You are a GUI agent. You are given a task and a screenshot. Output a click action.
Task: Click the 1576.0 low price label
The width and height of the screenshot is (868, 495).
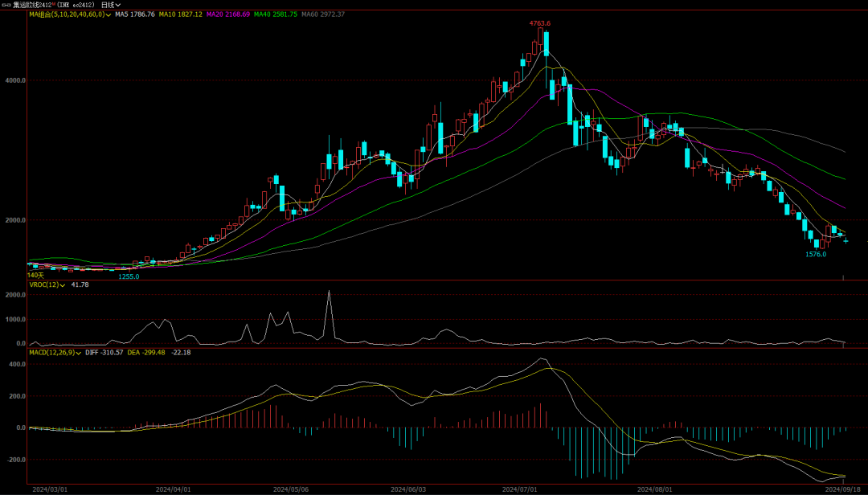[816, 254]
